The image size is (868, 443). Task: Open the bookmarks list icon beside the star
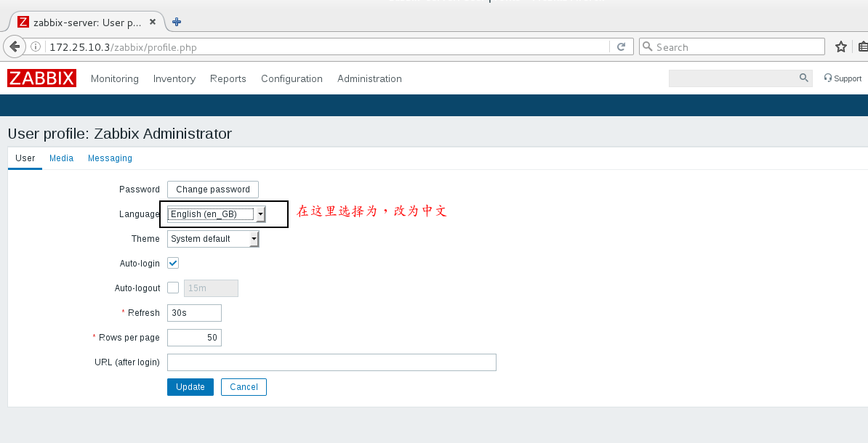tap(863, 47)
